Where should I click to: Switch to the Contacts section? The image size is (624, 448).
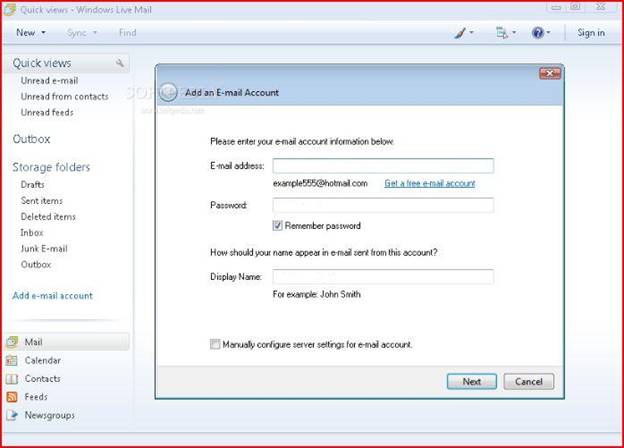pos(43,379)
